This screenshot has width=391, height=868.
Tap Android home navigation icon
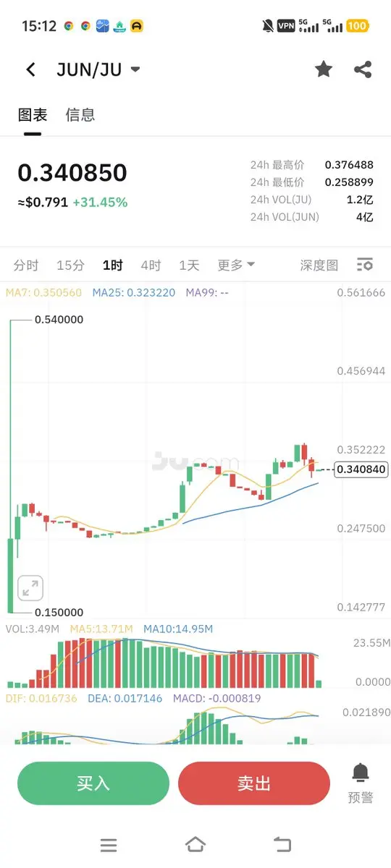click(195, 844)
